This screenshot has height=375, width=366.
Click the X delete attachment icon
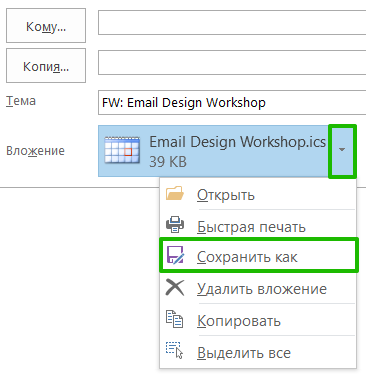pos(175,287)
